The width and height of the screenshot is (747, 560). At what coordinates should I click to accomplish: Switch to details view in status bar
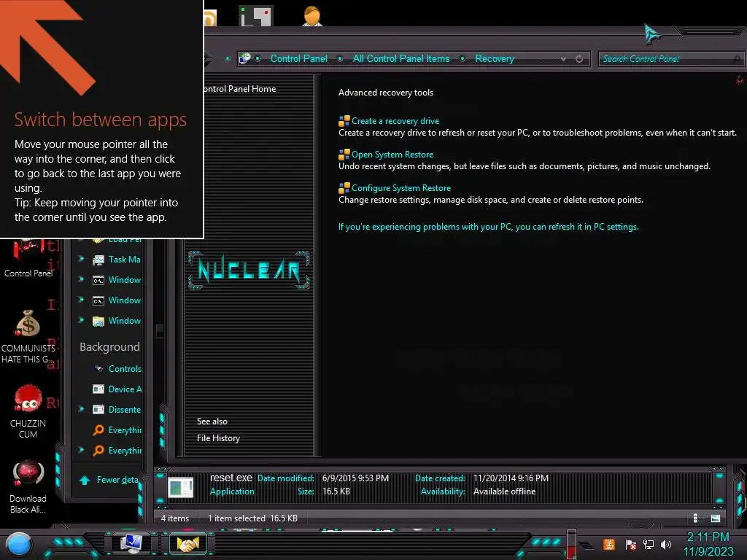click(x=695, y=518)
